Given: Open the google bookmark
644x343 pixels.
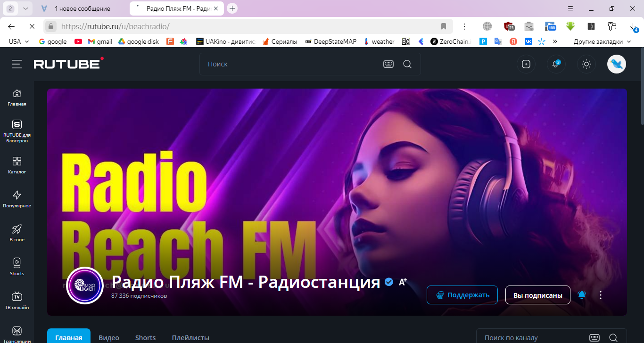Looking at the screenshot, I should click(x=53, y=41).
